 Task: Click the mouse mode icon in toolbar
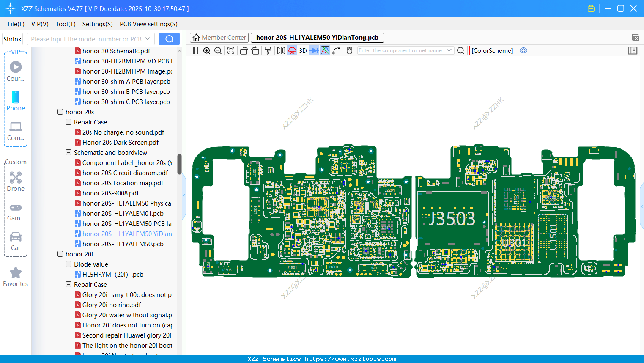coord(349,50)
